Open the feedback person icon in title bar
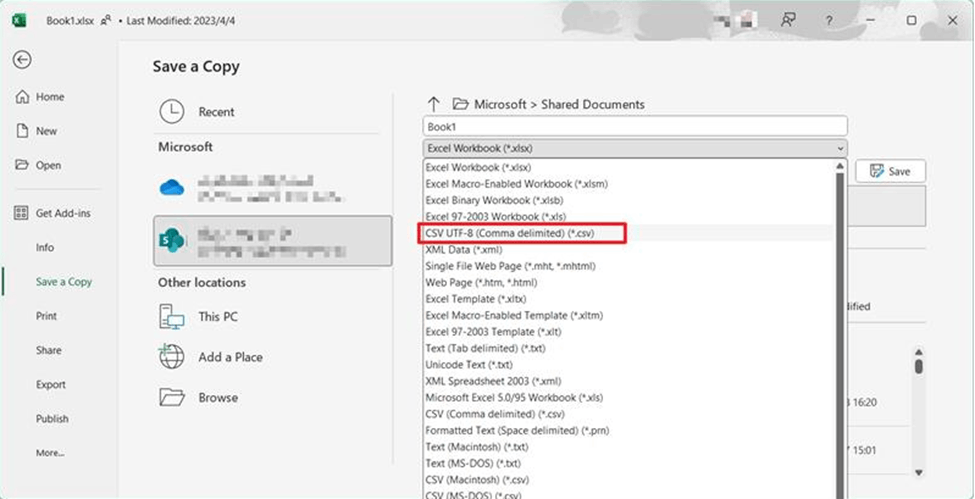This screenshot has height=499, width=975. point(788,21)
